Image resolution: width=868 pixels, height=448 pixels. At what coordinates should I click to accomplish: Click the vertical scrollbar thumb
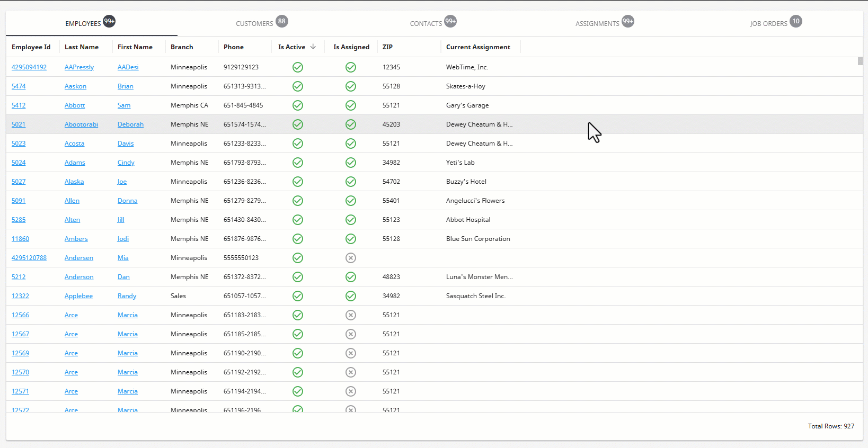coord(860,61)
